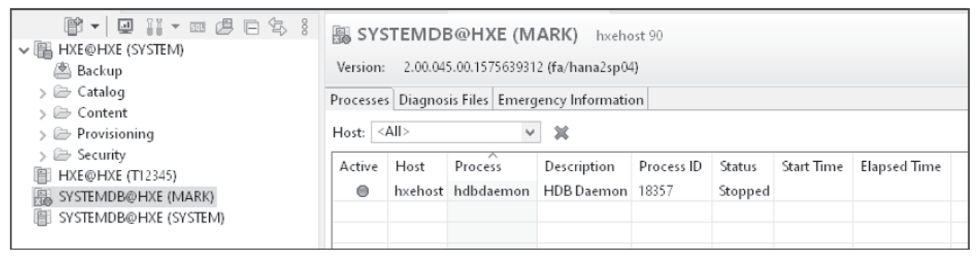Switch to the Diagnosis Files tab
The image size is (980, 261).
443,100
